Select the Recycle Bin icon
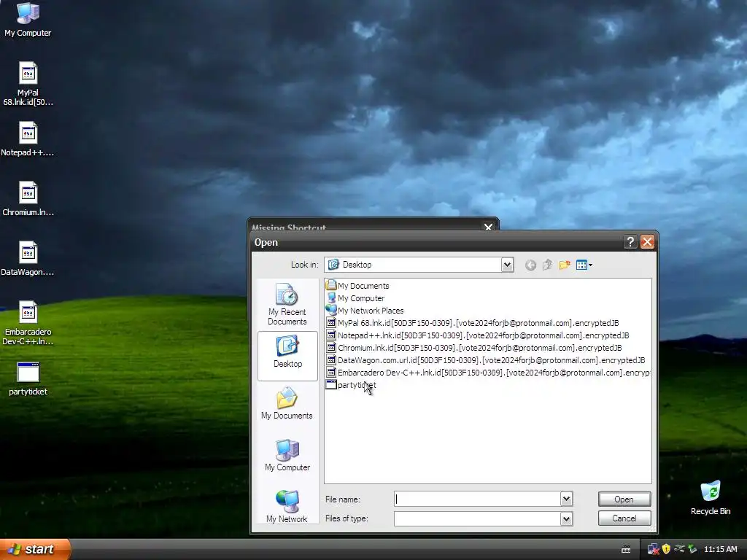The width and height of the screenshot is (747, 560). 711,498
